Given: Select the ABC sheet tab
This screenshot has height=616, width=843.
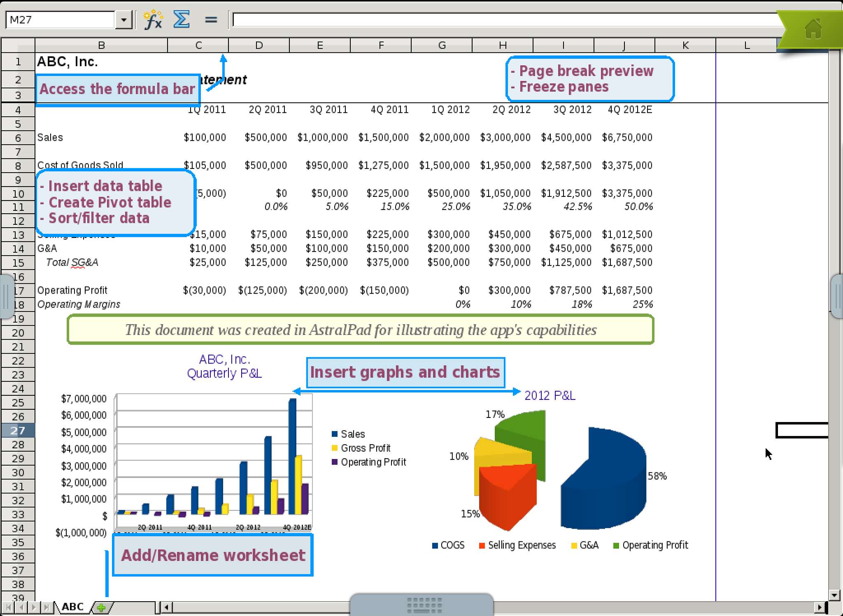Looking at the screenshot, I should (73, 607).
